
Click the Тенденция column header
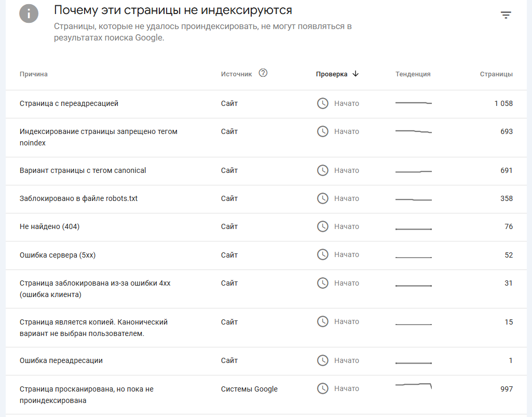click(x=413, y=74)
